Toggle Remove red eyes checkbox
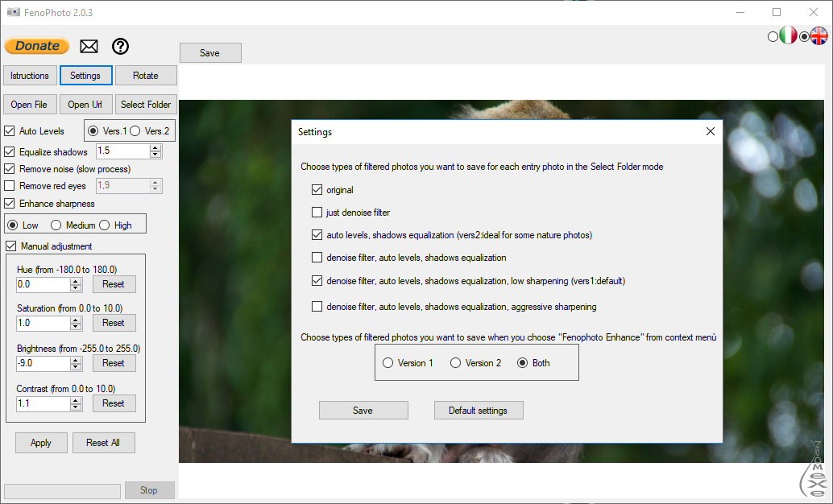This screenshot has width=833, height=504. [10, 186]
